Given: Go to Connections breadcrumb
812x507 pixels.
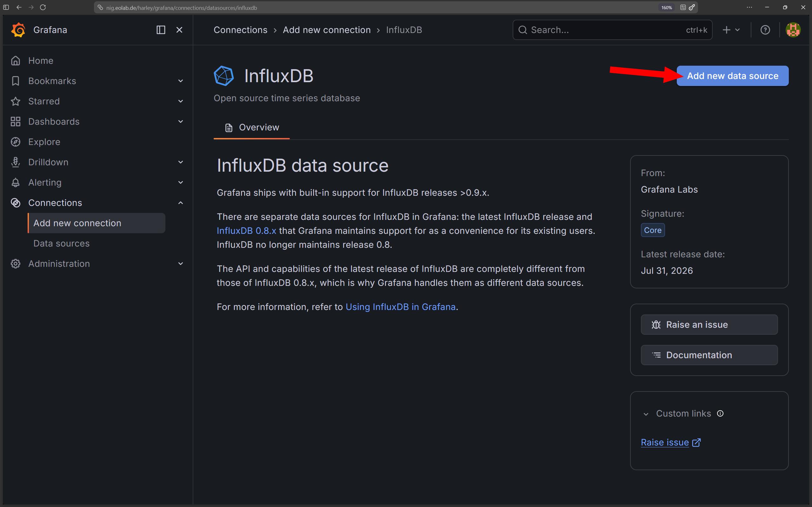Looking at the screenshot, I should [x=241, y=30].
